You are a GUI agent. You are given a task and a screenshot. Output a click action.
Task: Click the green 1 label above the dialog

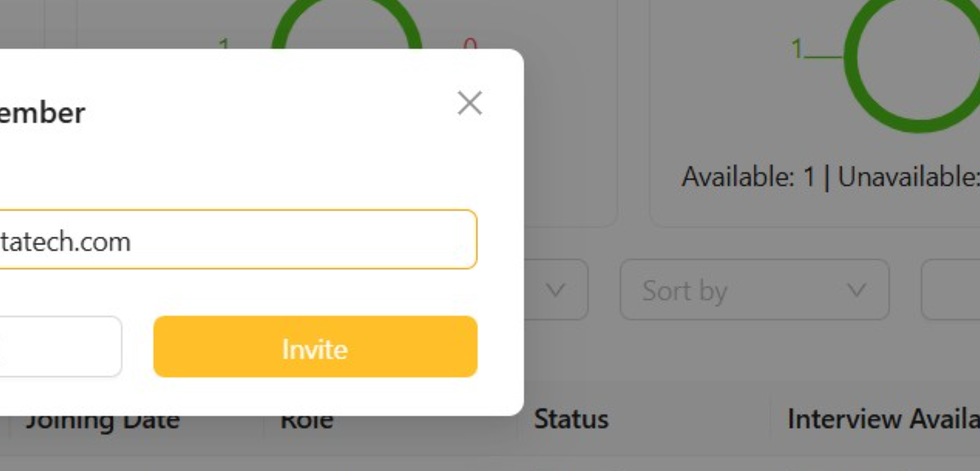(x=223, y=43)
